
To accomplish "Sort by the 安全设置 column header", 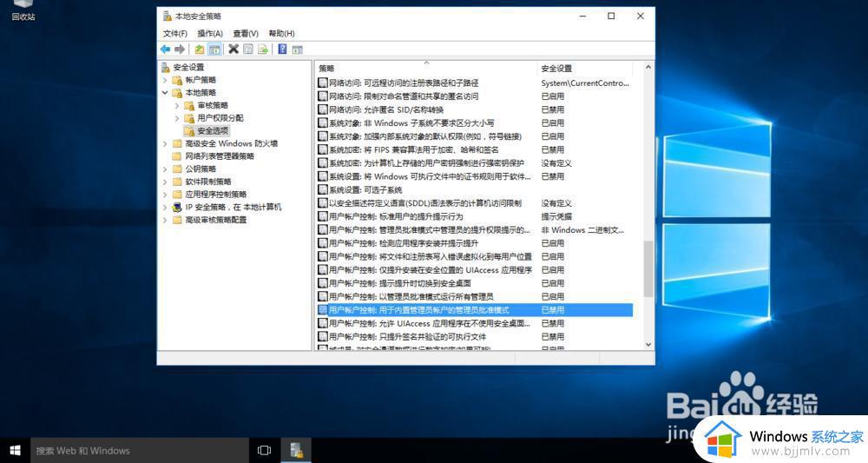I will [x=584, y=68].
